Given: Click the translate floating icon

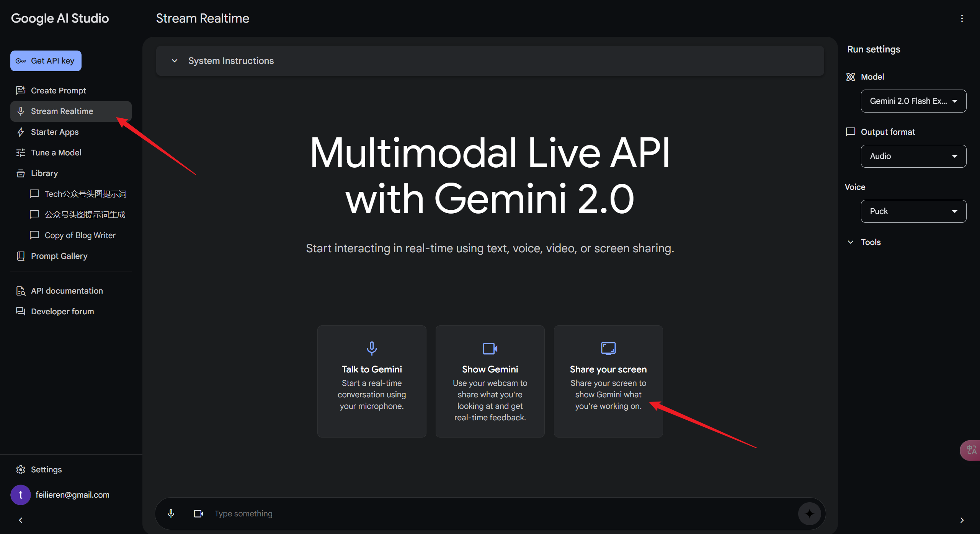Looking at the screenshot, I should pos(971,450).
